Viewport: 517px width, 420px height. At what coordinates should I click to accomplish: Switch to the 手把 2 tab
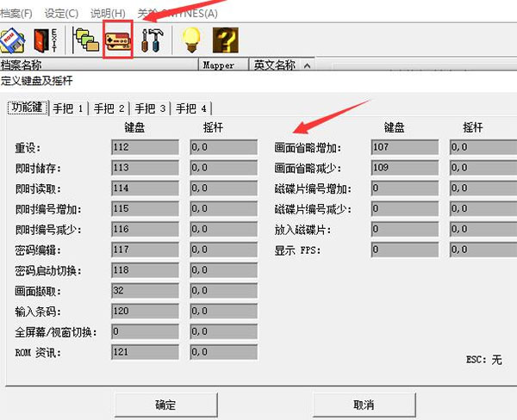click(109, 108)
